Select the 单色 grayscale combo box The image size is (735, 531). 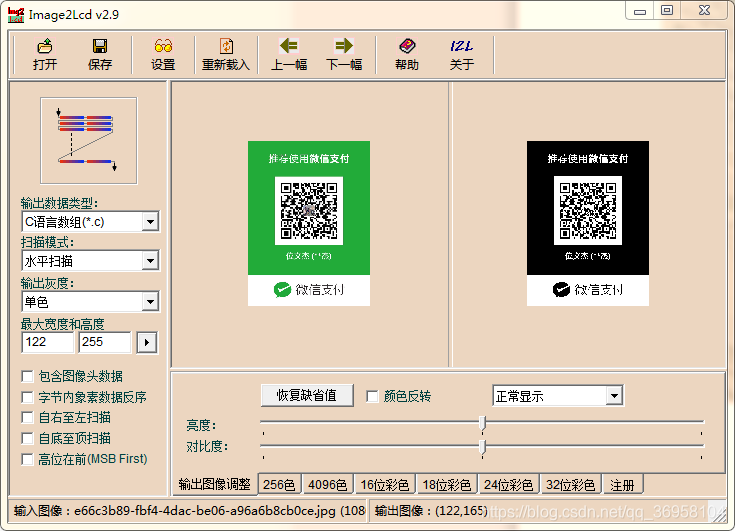click(90, 301)
